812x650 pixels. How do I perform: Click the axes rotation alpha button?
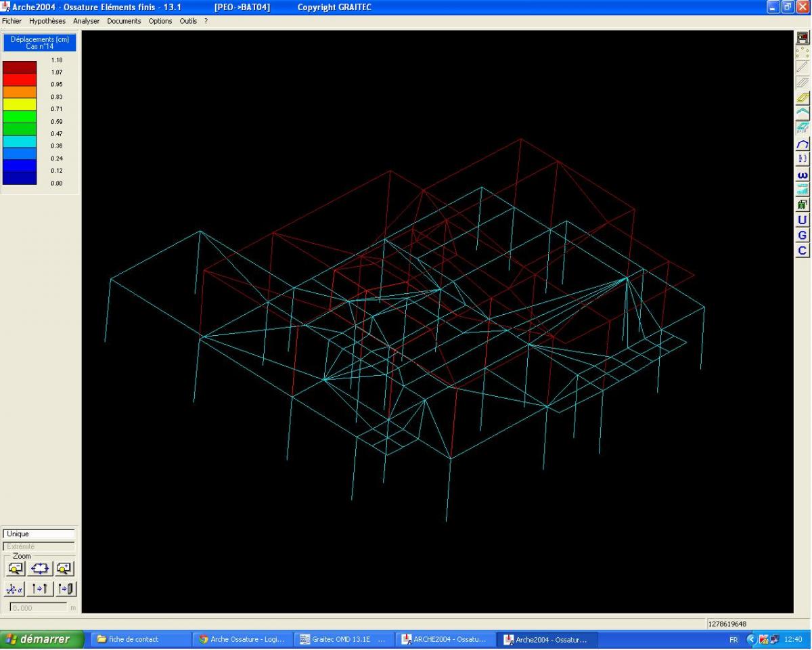15,589
